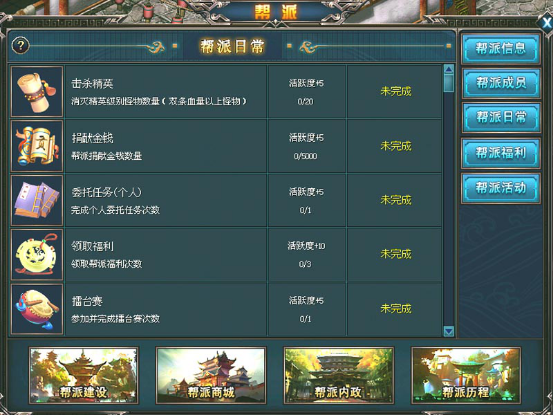This screenshot has height=415, width=554.
Task: Switch to the 帮派成员 tab
Action: [x=501, y=83]
